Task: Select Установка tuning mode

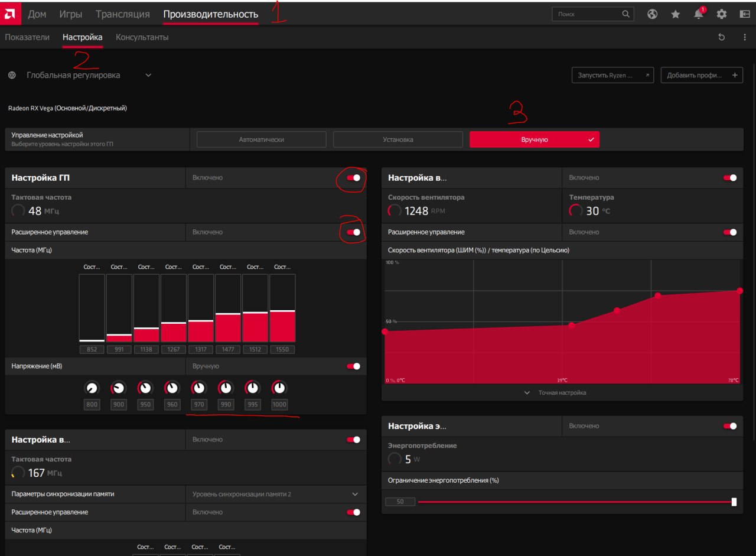Action: [x=398, y=139]
